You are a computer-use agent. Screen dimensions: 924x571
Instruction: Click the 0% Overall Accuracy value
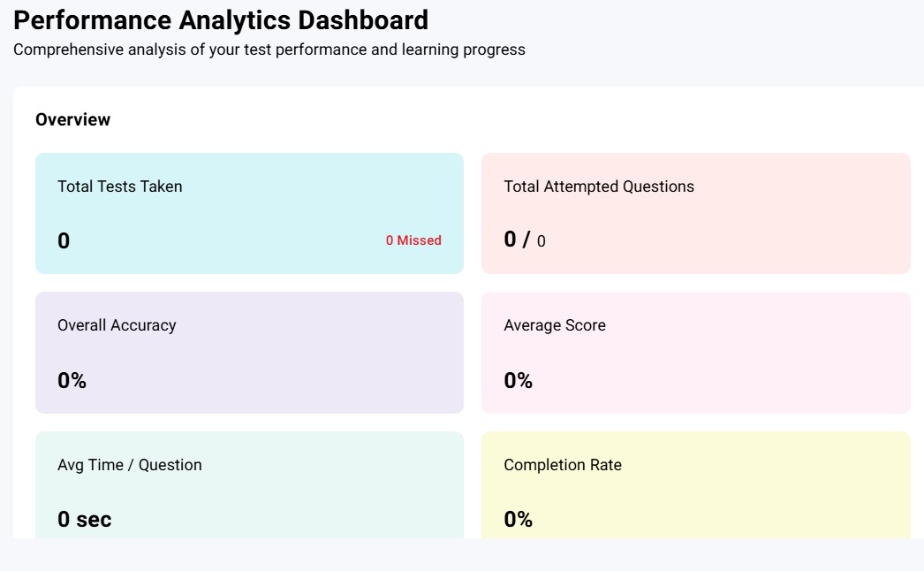click(72, 380)
